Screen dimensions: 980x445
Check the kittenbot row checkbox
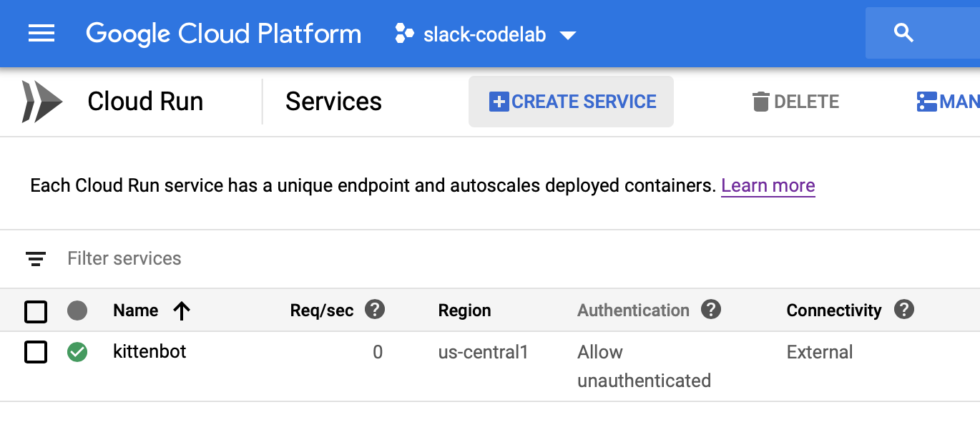click(x=36, y=352)
